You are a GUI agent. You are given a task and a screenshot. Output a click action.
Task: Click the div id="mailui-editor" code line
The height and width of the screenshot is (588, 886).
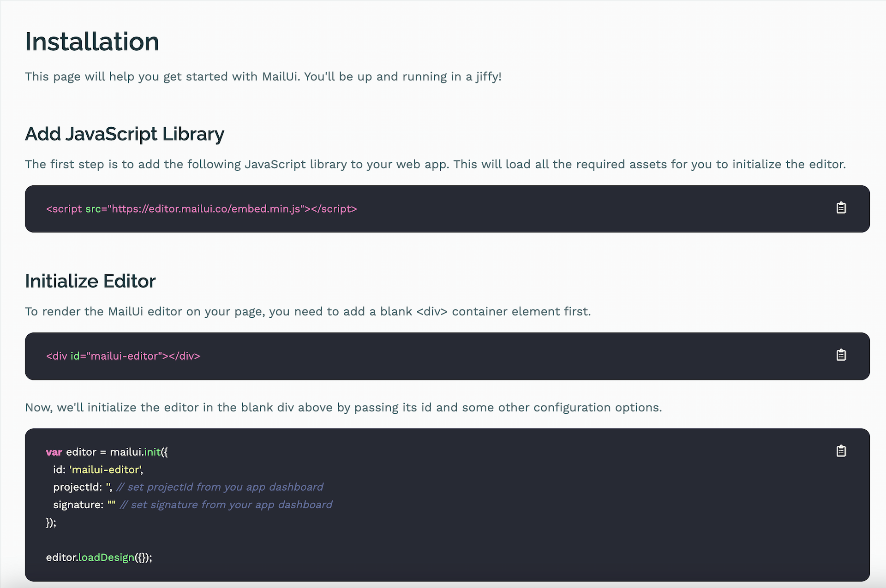coord(123,356)
